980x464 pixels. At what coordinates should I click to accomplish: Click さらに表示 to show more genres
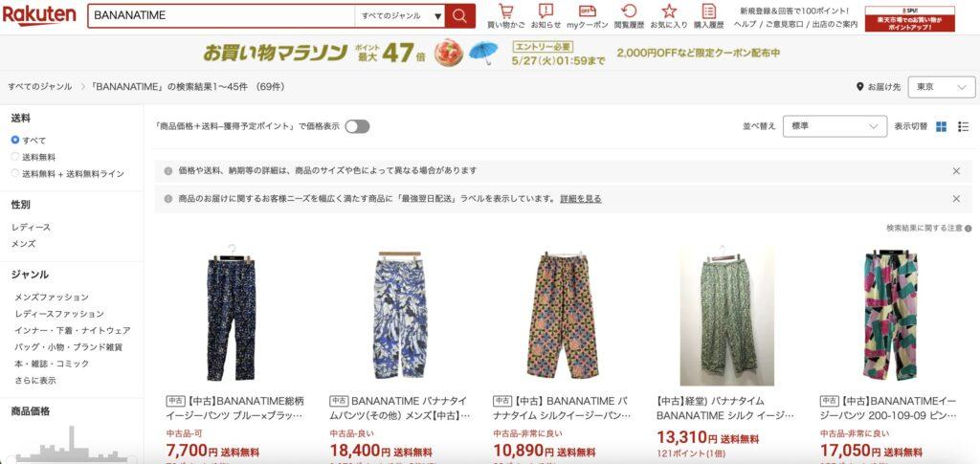(x=35, y=381)
